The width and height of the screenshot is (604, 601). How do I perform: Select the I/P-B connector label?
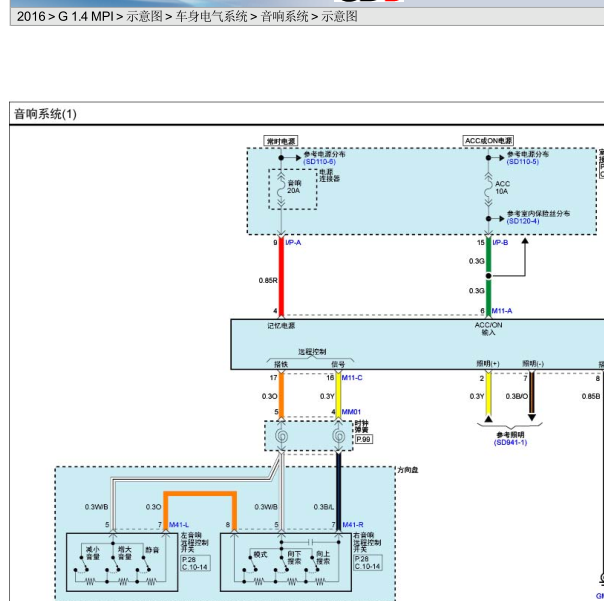(500, 243)
